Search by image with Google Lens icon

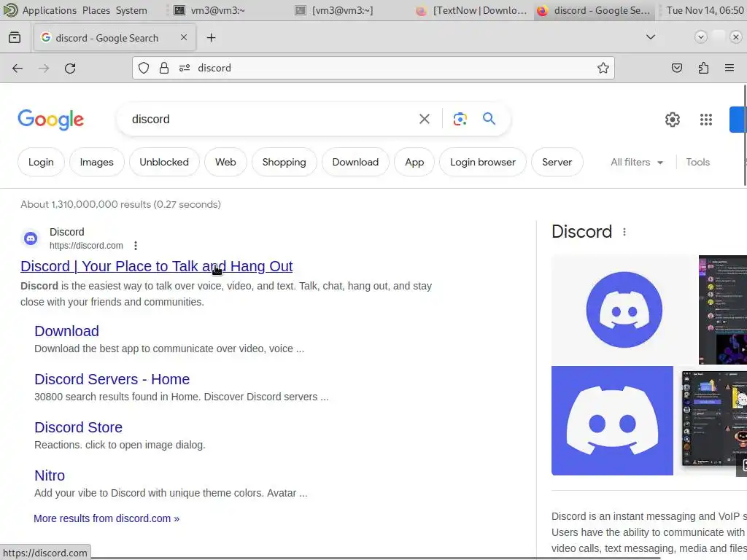coord(460,119)
